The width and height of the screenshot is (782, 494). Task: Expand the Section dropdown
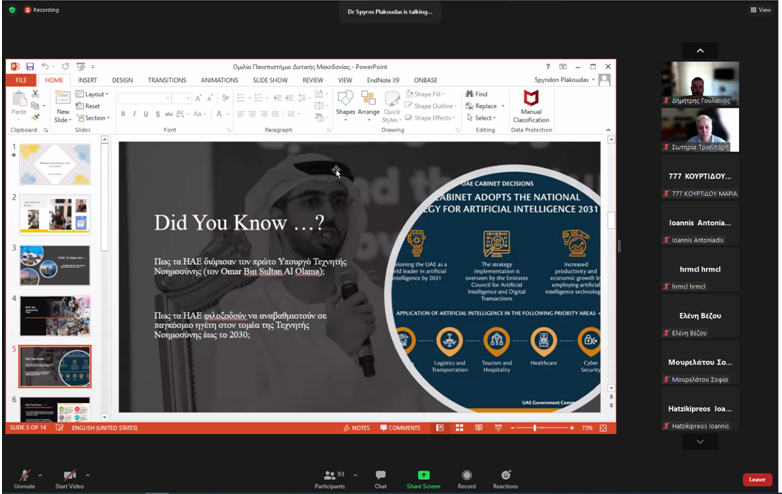(x=92, y=118)
